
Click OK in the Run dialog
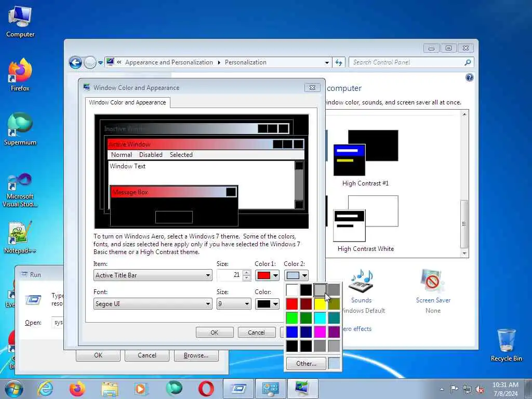[x=98, y=355]
